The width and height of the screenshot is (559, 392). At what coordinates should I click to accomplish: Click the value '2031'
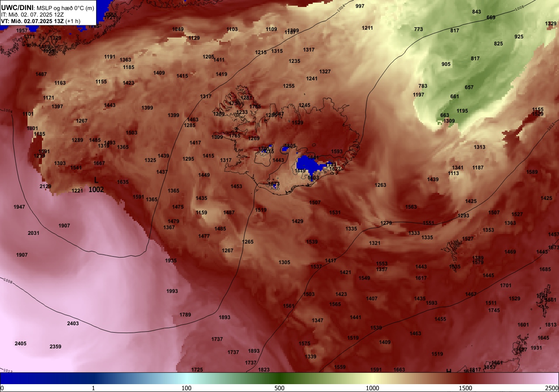pyautogui.click(x=34, y=233)
